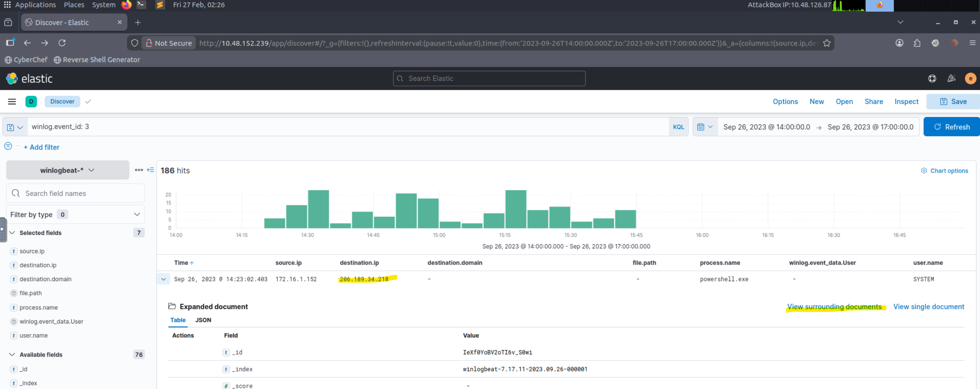Open the Inspect menu item
This screenshot has height=389, width=980.
906,102
